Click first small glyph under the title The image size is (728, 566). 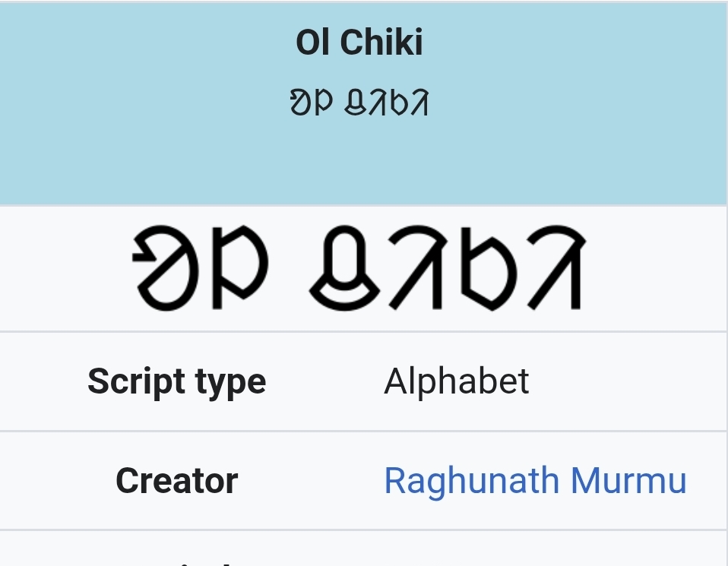click(x=302, y=103)
